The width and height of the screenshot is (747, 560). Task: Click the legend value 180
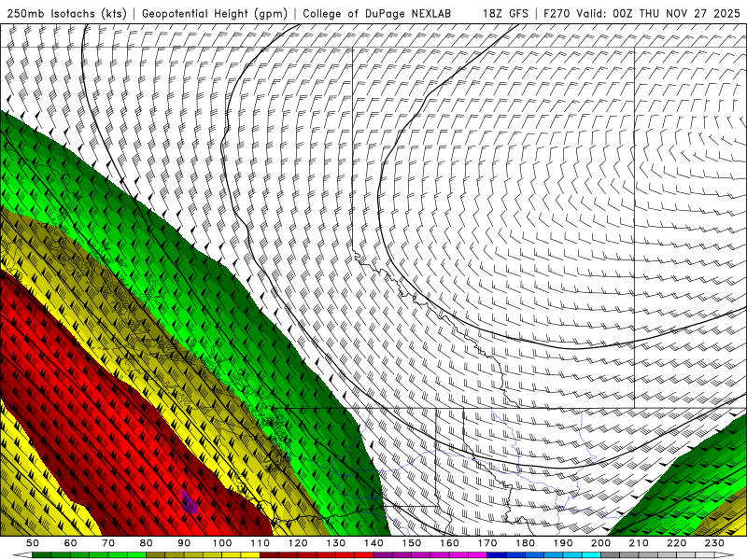click(x=525, y=543)
